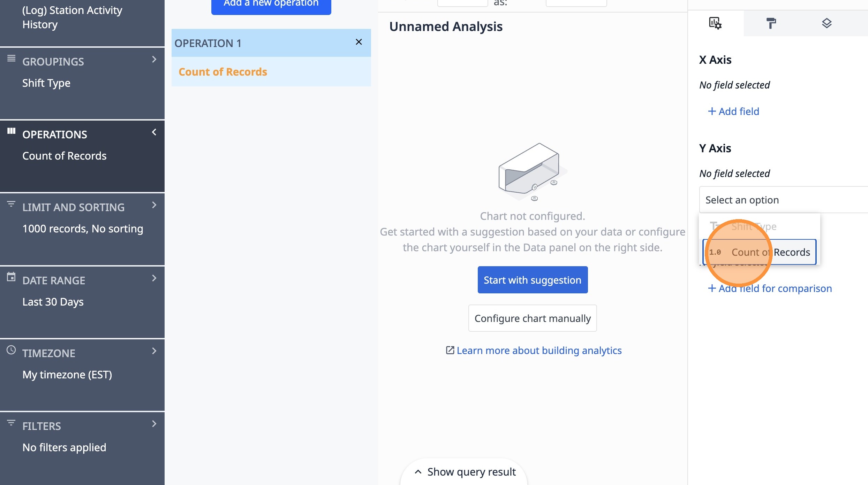Click the Operations columns icon
This screenshot has width=868, height=485.
point(11,131)
